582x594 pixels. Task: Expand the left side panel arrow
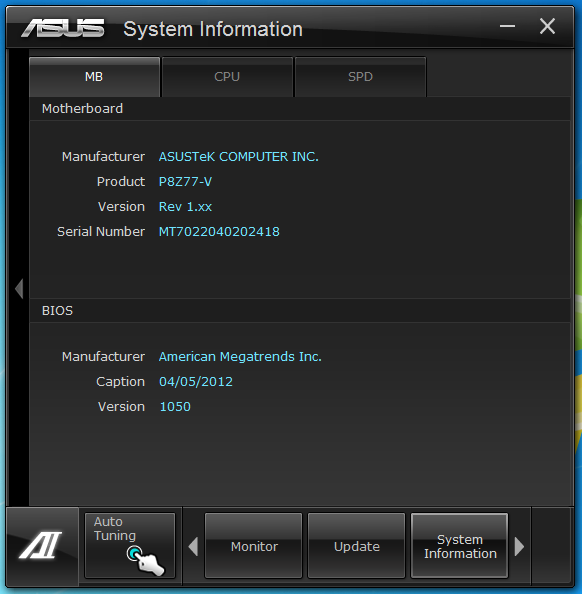click(x=19, y=289)
